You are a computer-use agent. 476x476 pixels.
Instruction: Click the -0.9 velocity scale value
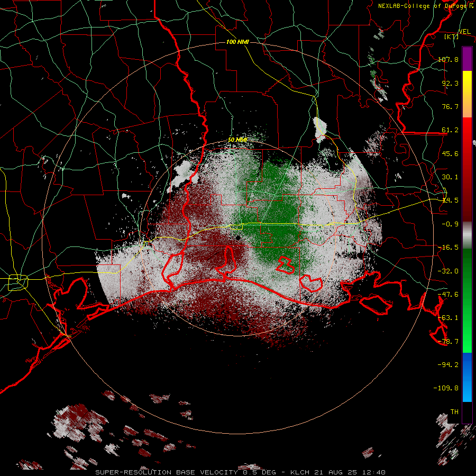pos(450,224)
